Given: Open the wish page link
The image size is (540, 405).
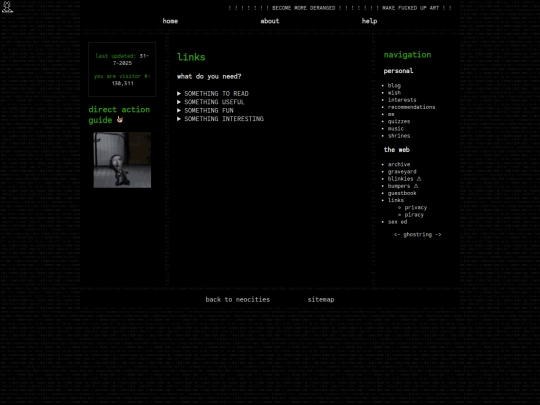Looking at the screenshot, I should coord(394,93).
